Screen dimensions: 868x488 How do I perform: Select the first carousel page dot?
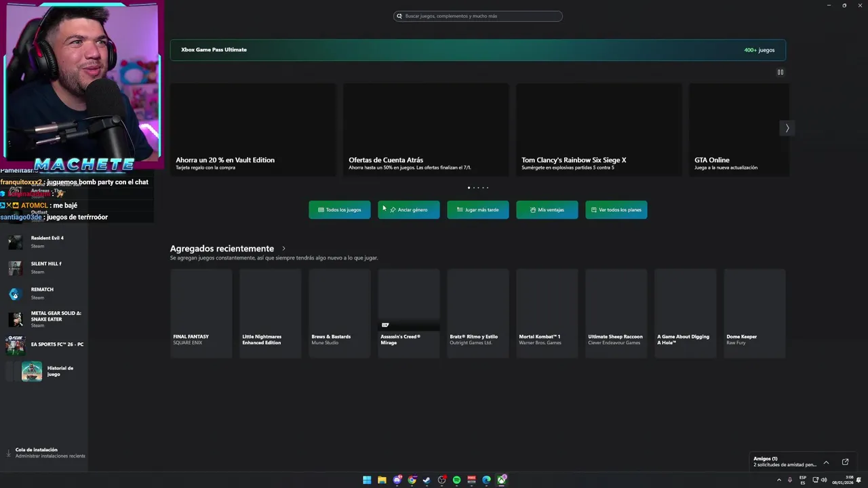click(x=469, y=188)
